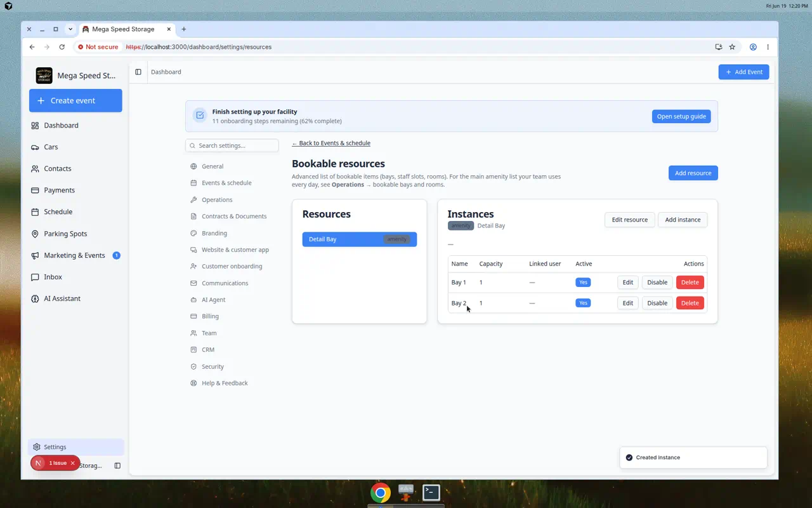Click the globe icon next to General
812x508 pixels.
tap(193, 166)
